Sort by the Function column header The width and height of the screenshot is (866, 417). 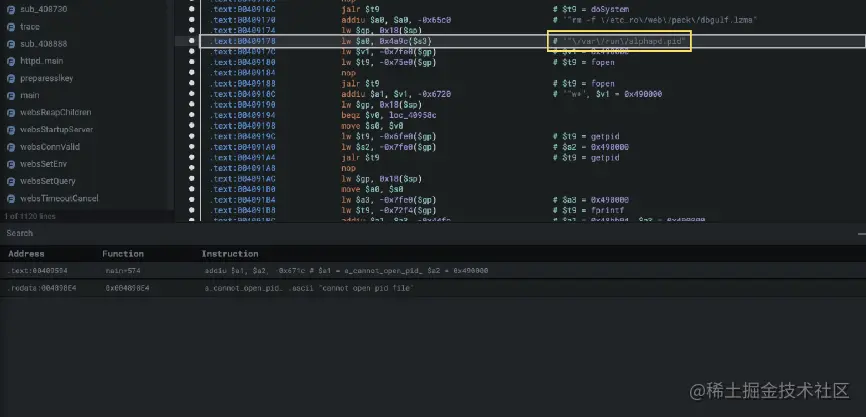[123, 254]
